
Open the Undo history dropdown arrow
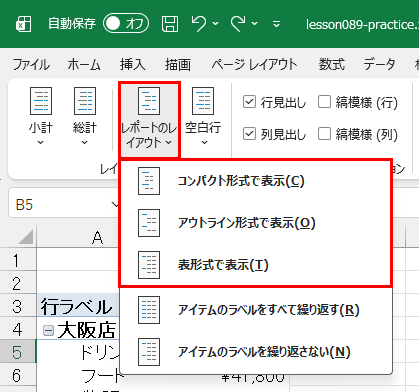216,24
